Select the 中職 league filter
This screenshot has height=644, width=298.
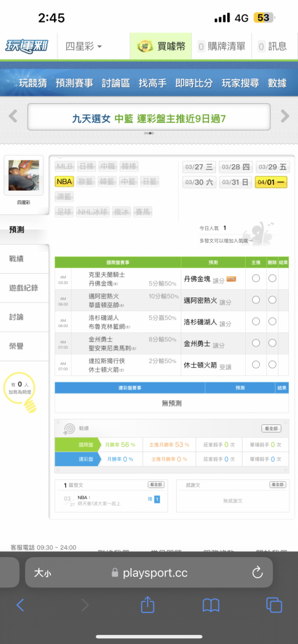click(108, 166)
